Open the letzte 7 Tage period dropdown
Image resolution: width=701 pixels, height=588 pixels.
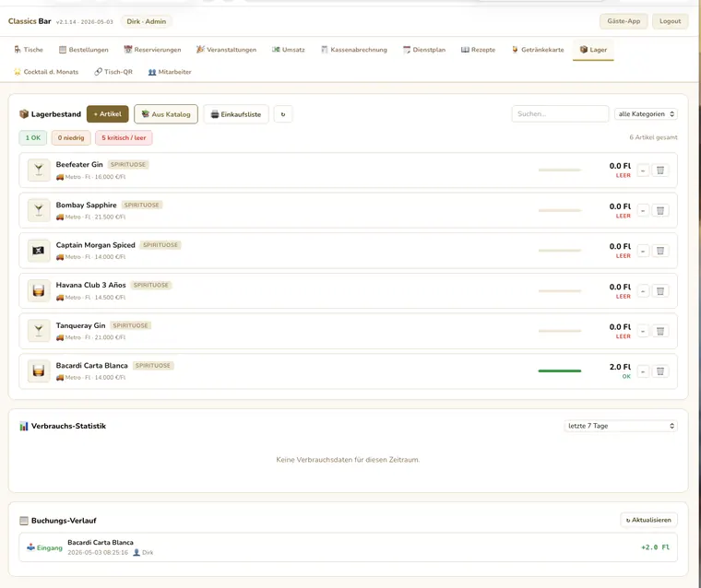tap(621, 426)
